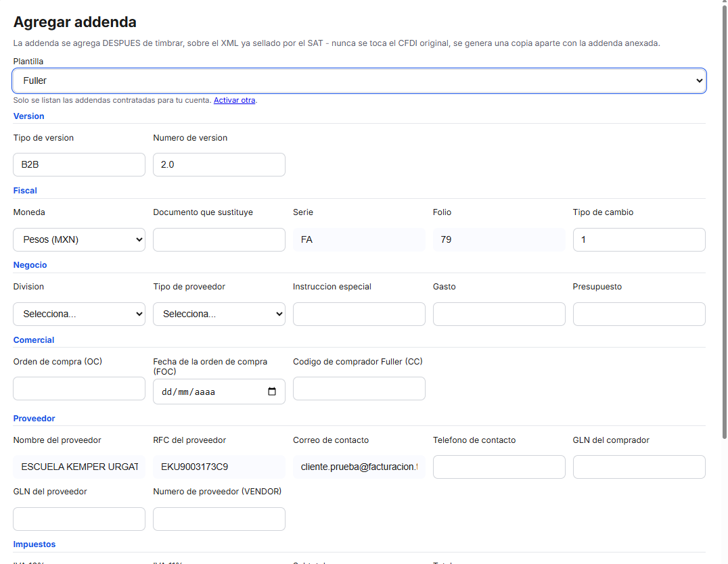Click the Instruccion especial field

tap(359, 314)
